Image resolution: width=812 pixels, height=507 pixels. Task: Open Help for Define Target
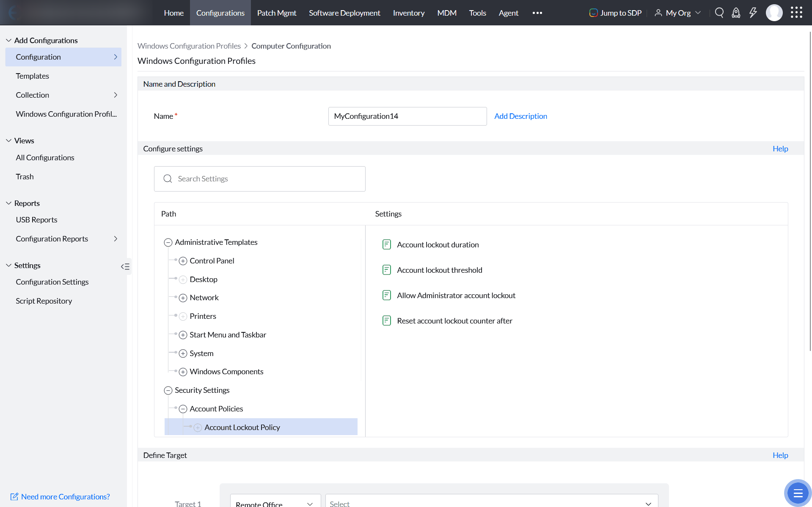coord(780,455)
